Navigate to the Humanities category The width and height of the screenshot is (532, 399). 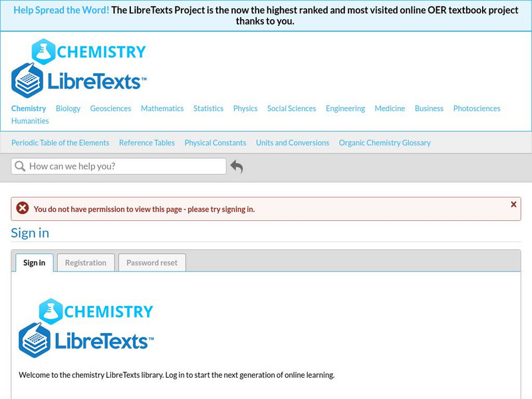tap(29, 120)
